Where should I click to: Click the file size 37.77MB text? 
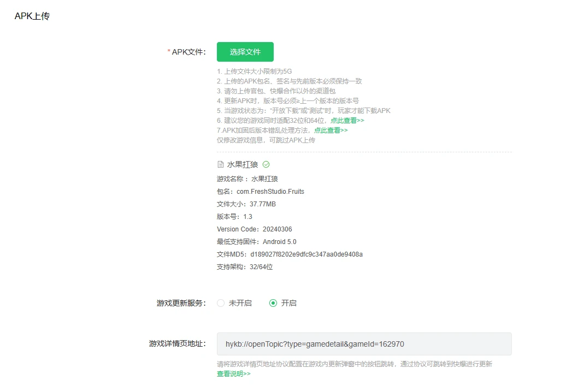[262, 204]
